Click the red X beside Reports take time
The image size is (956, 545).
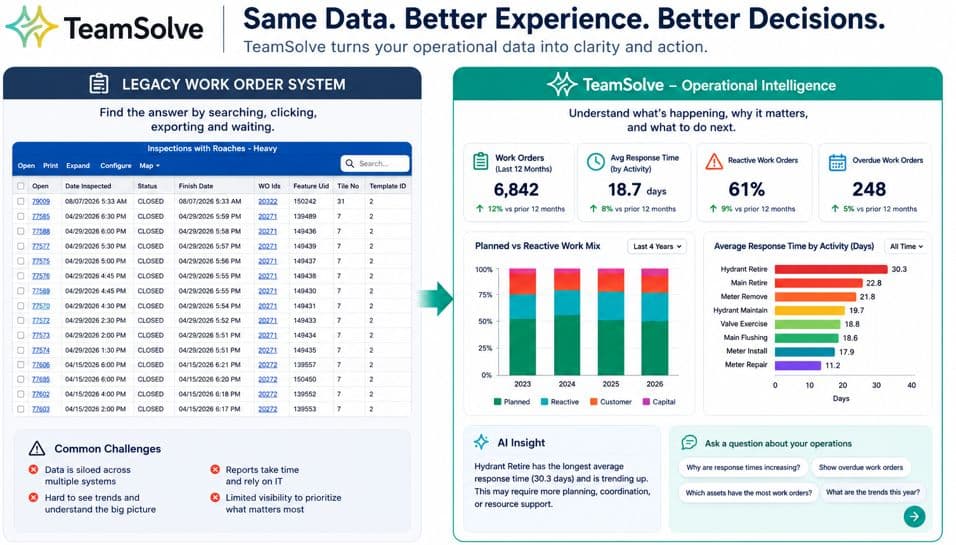[x=215, y=469]
